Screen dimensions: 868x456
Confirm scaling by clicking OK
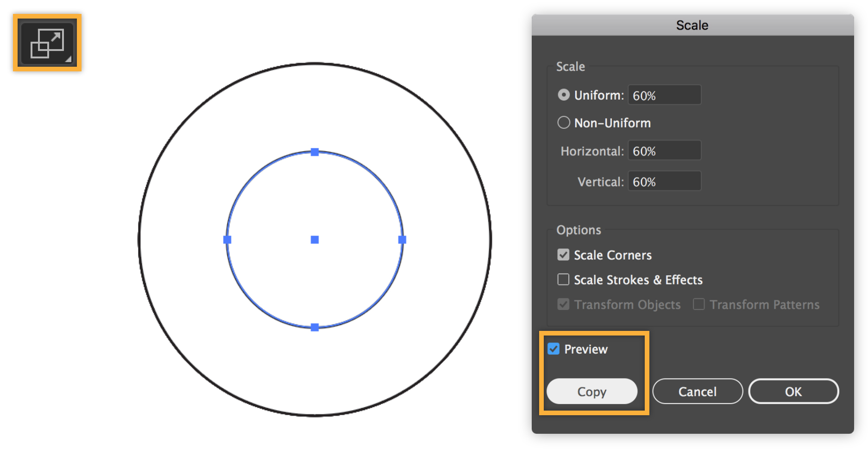793,391
